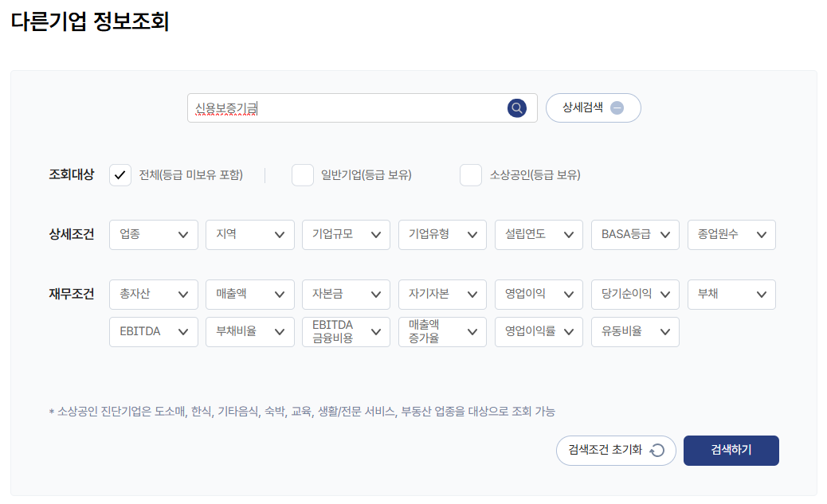The width and height of the screenshot is (827, 504).
Task: Click the magnifying glass search icon
Action: tap(516, 107)
